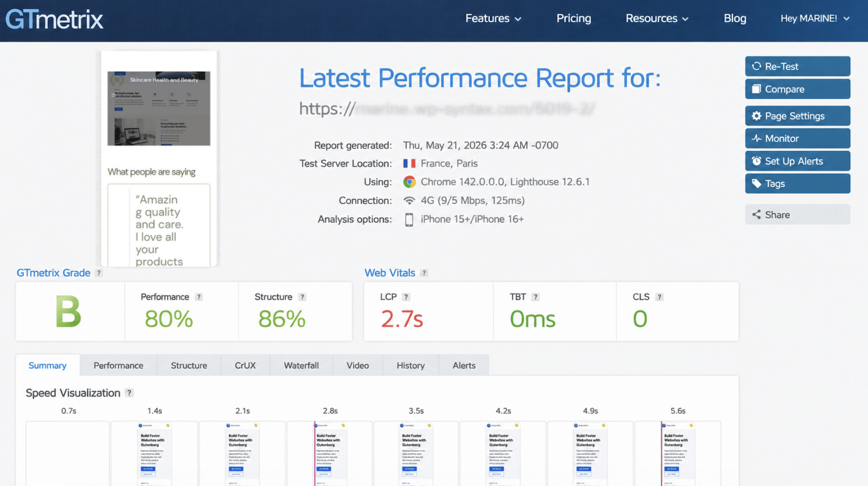
Task: Click the alarm clock alerts icon
Action: pyautogui.click(x=756, y=161)
